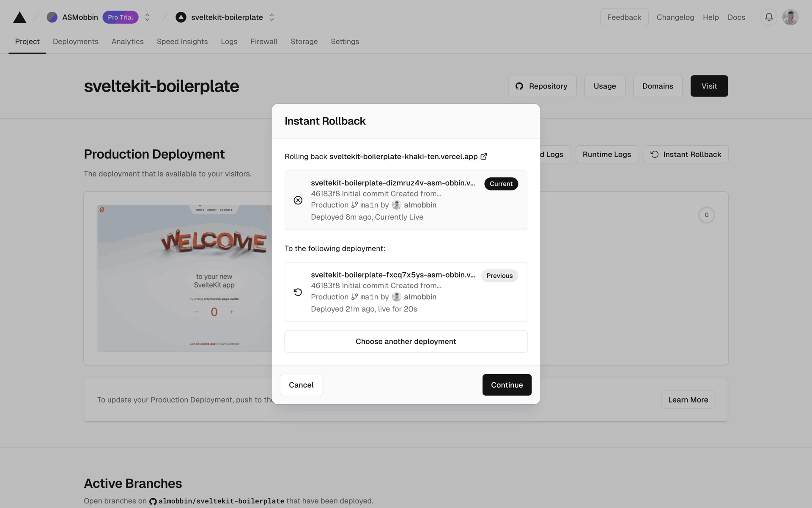Click the deployment preview thumbnail
812x508 pixels.
tap(184, 278)
